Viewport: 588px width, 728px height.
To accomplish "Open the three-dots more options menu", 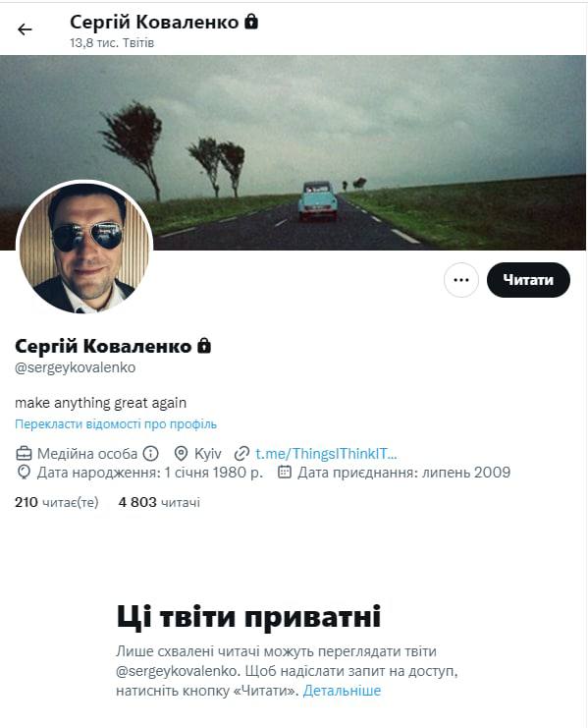I will click(461, 280).
